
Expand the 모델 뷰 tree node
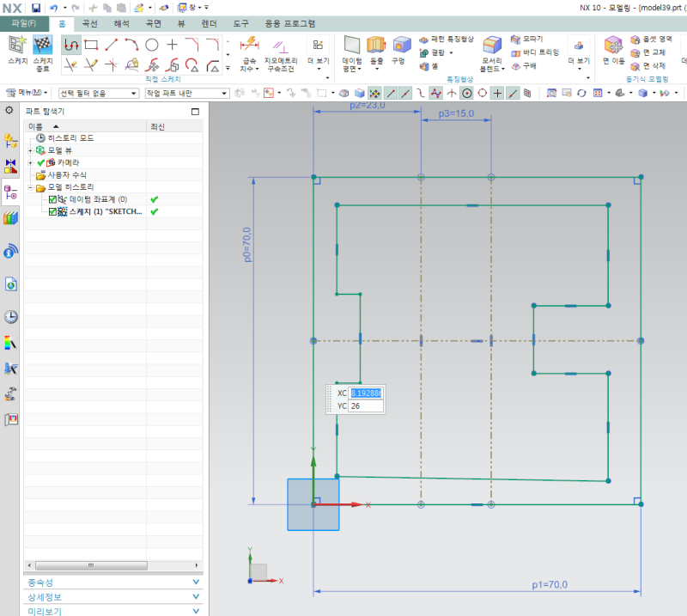[x=31, y=150]
